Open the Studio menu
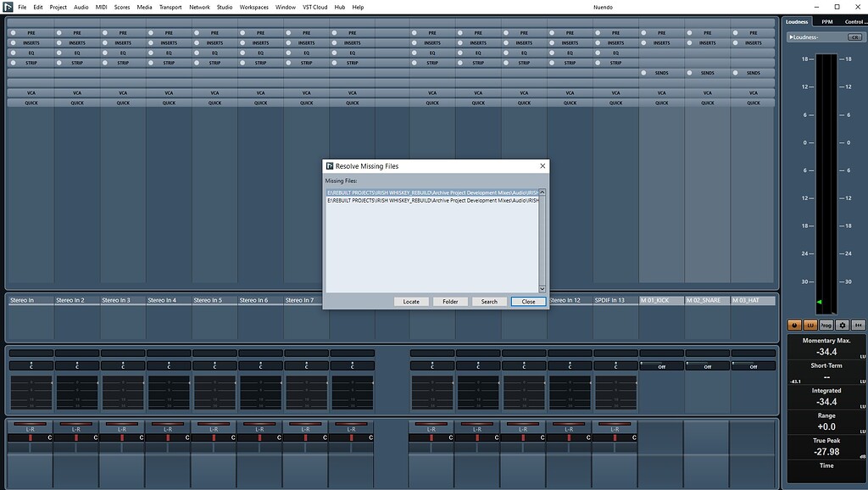868x490 pixels. click(x=224, y=6)
